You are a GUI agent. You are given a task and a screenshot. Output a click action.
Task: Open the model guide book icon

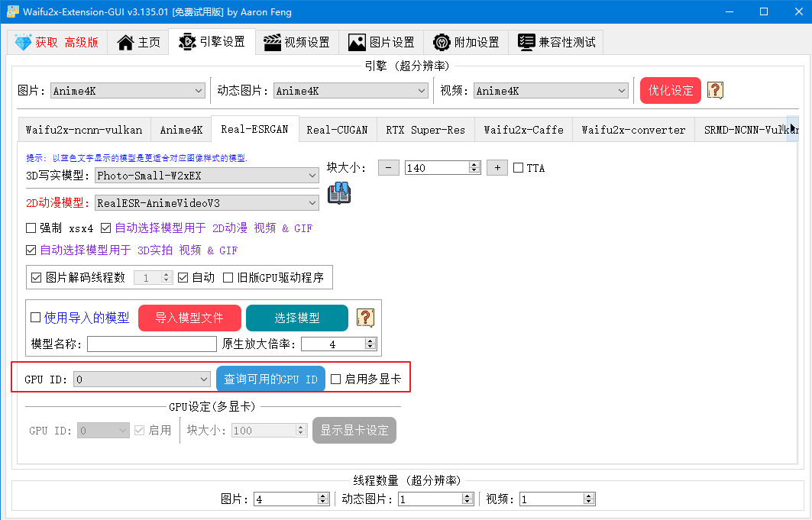click(339, 193)
